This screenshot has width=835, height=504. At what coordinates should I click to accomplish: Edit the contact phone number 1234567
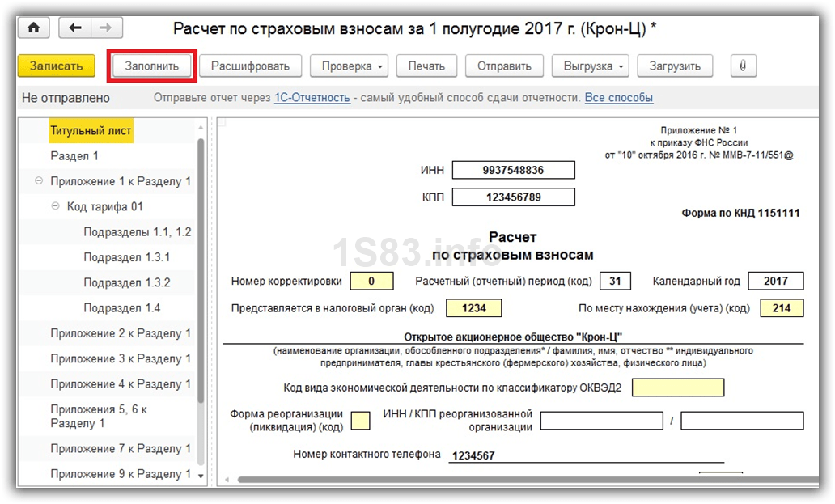(x=586, y=455)
